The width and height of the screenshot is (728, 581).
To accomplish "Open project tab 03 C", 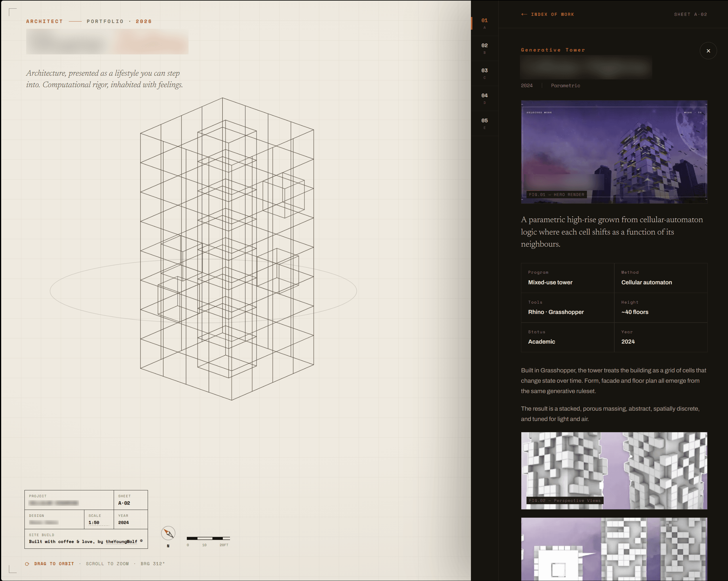I will click(484, 73).
